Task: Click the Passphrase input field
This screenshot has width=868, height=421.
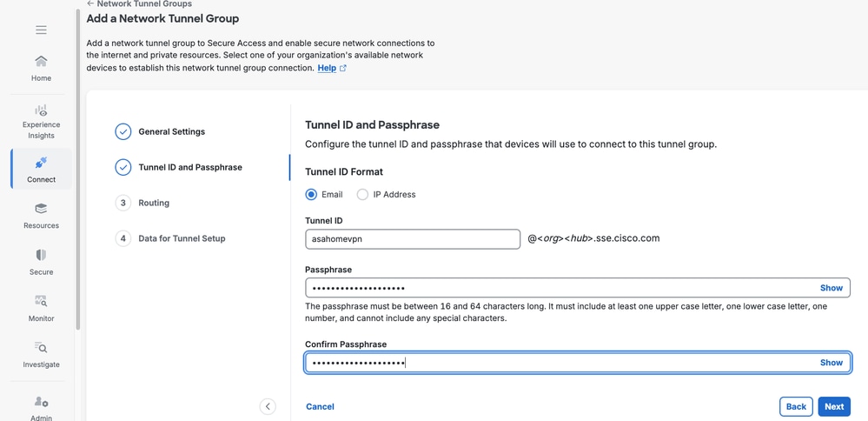Action: tap(578, 288)
